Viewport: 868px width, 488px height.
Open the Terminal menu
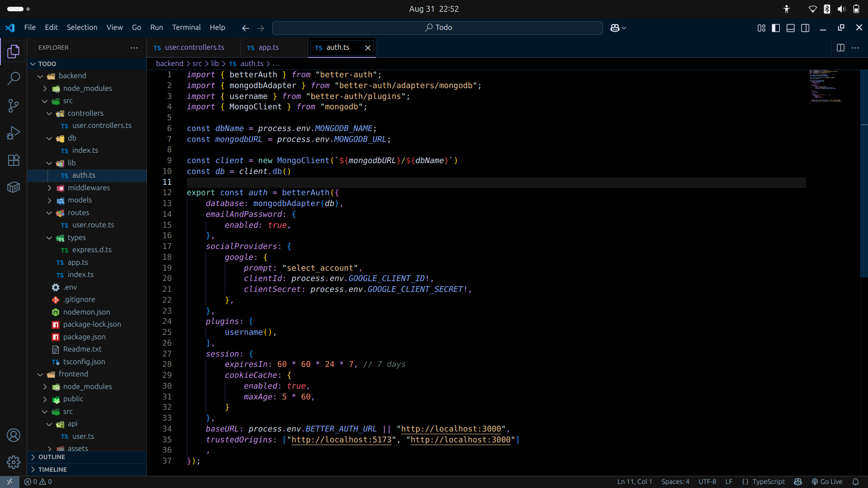pyautogui.click(x=186, y=28)
